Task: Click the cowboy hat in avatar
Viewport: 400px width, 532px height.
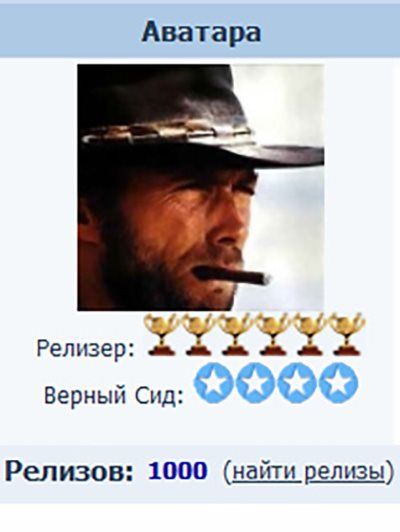Action: point(201,114)
